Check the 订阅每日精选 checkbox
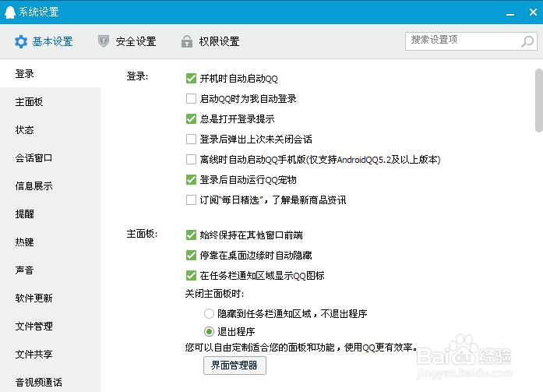Viewport: 543px width, 392px height. click(x=191, y=200)
